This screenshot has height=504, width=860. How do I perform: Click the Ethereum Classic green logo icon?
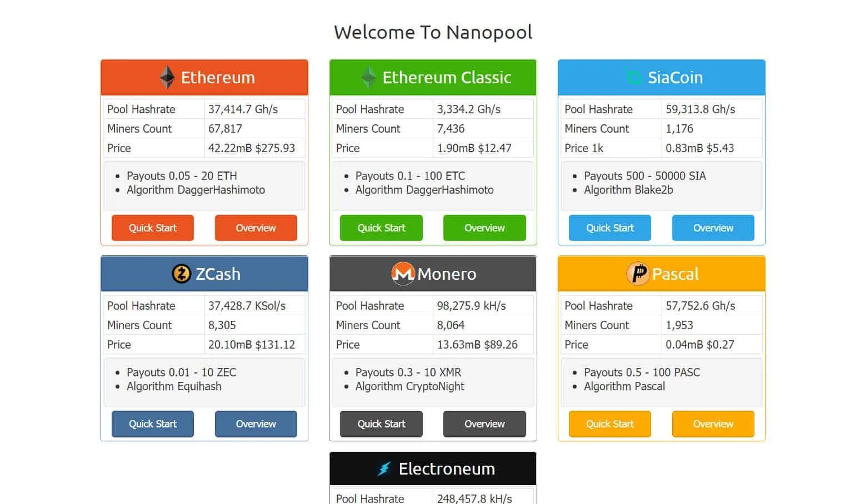coord(368,77)
